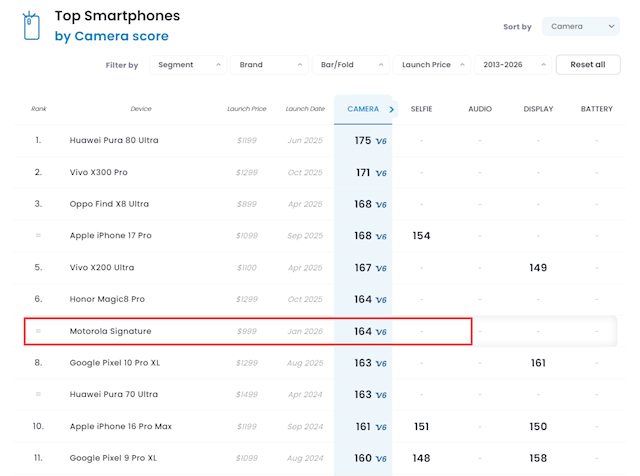Open the Launch Price filter dropdown
The image size is (640, 476).
(431, 65)
